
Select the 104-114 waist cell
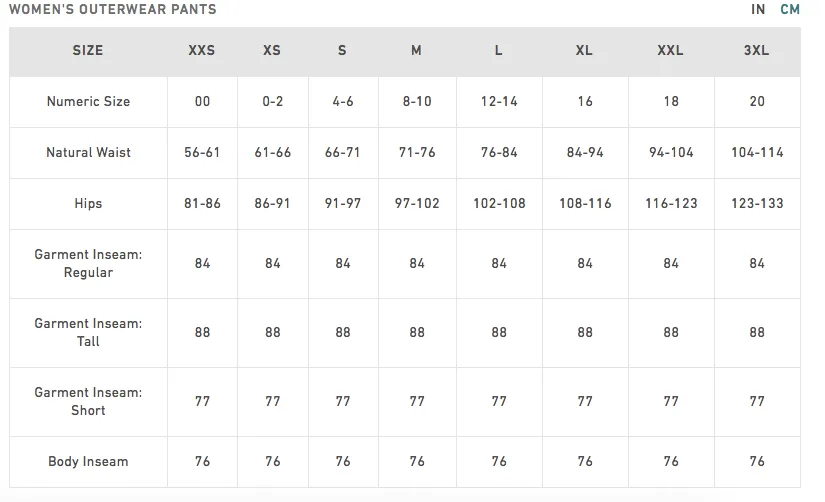tap(757, 153)
